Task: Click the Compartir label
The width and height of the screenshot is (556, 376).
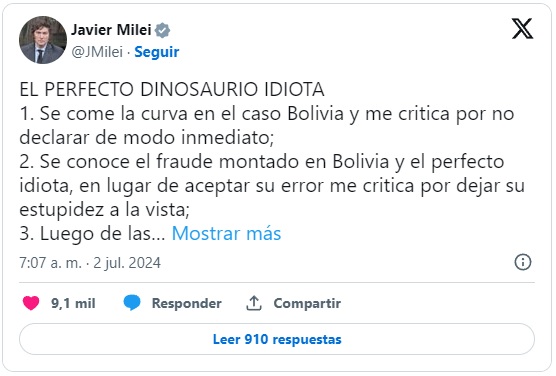Action: (307, 303)
